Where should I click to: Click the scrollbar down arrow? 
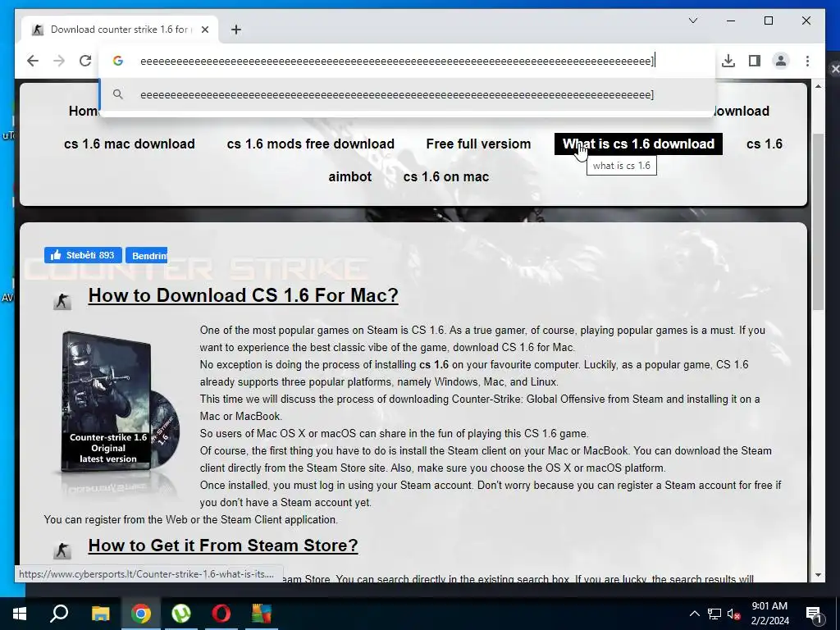click(x=818, y=575)
